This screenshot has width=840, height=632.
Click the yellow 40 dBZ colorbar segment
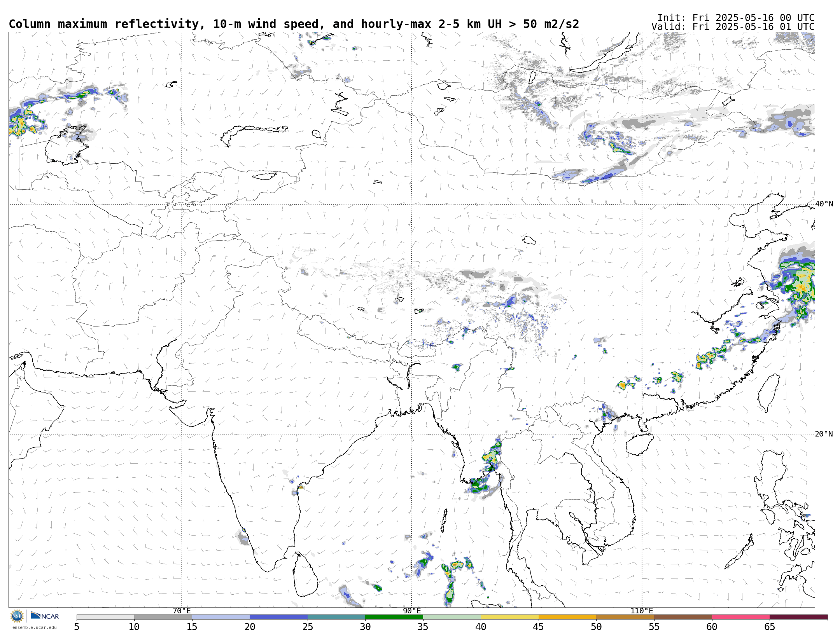[x=509, y=617]
